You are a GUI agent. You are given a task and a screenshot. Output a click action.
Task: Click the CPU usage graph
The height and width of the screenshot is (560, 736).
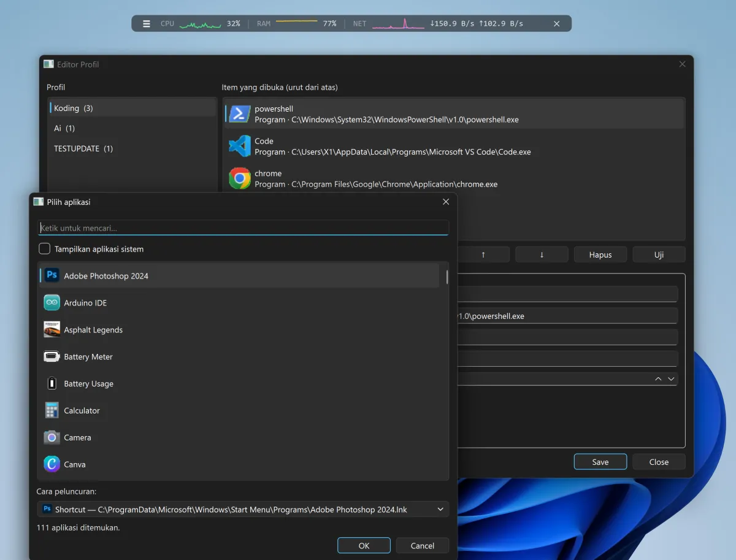(200, 25)
